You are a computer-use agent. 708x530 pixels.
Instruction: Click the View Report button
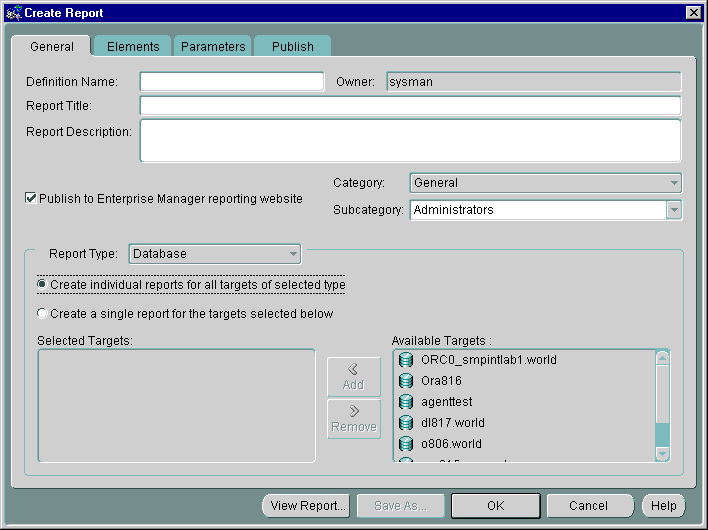pos(308,506)
